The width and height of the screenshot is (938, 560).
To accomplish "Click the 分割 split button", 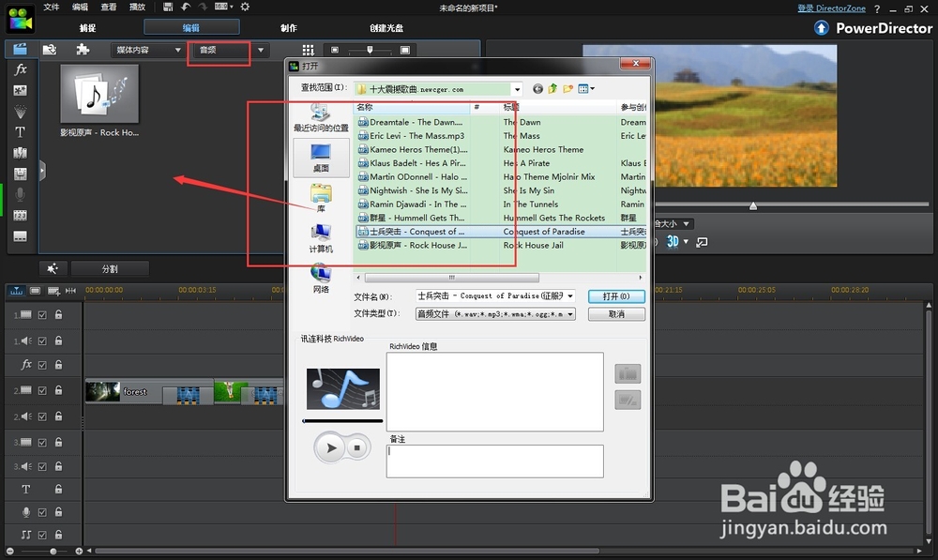I will pos(110,268).
